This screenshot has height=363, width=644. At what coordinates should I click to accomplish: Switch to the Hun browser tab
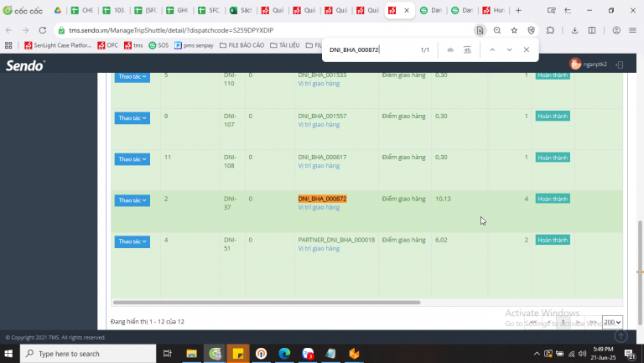(494, 10)
